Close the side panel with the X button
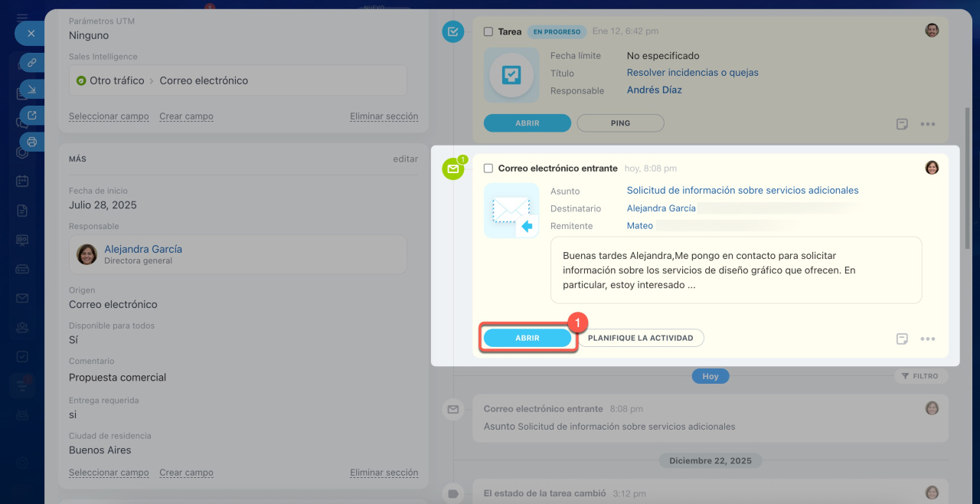980x504 pixels. [x=31, y=34]
